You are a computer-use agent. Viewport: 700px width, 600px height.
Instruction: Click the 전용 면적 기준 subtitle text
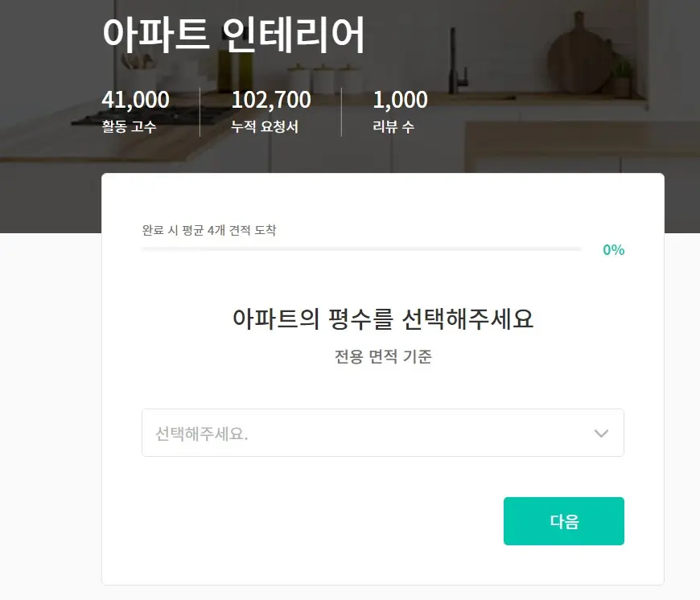[383, 357]
